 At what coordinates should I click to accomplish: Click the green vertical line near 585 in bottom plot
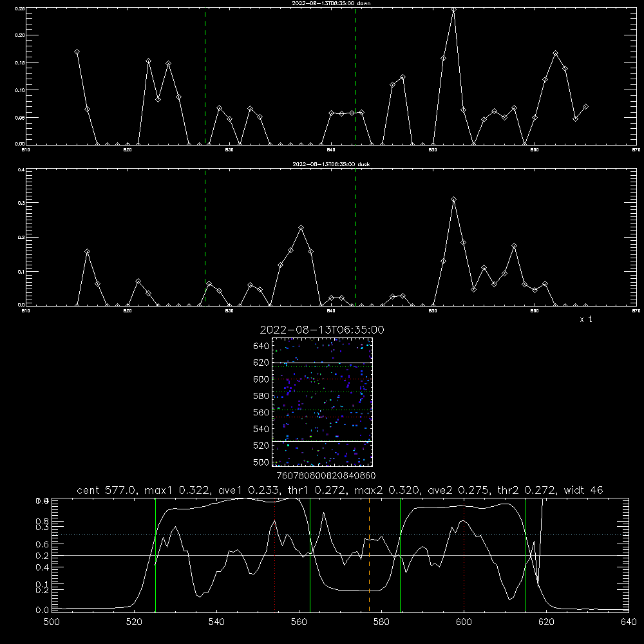(x=400, y=555)
